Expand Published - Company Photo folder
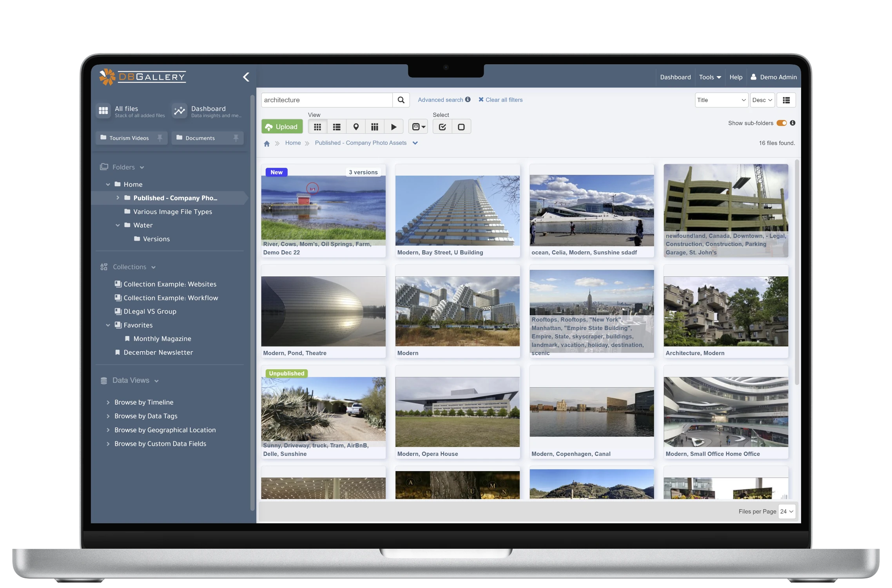 click(x=118, y=198)
